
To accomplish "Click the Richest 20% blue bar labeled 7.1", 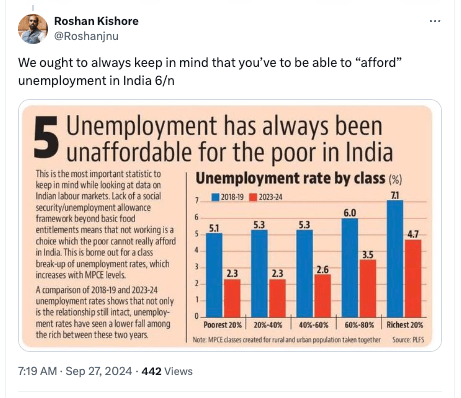I will 395,259.
